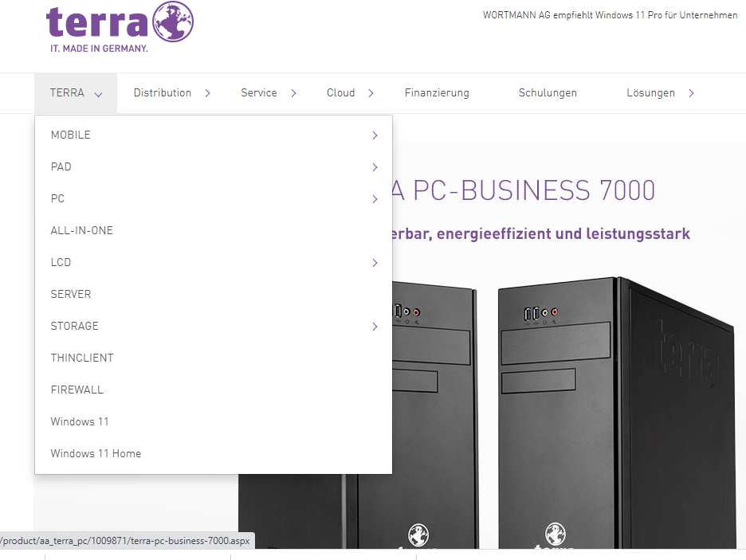Go to Schulungen
This screenshot has width=746, height=560.
548,92
